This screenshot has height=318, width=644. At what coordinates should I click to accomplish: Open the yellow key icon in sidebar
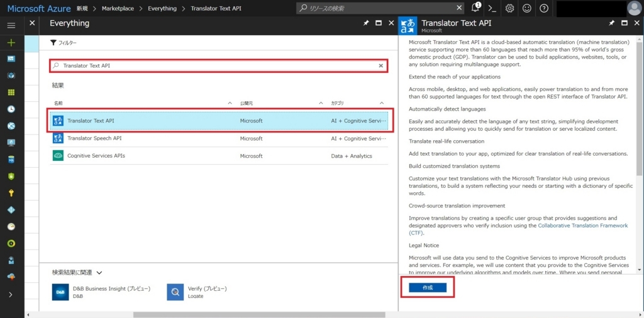(x=11, y=194)
